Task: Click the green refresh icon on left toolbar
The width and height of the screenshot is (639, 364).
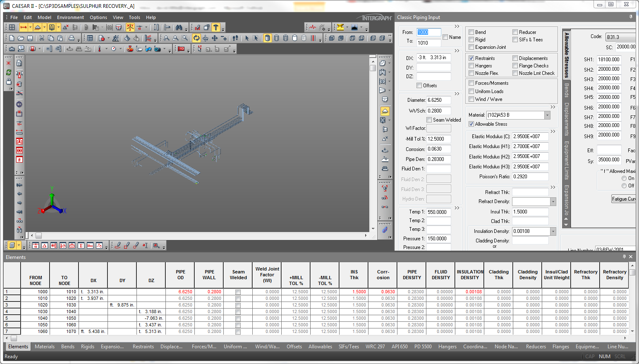Action: point(9,72)
